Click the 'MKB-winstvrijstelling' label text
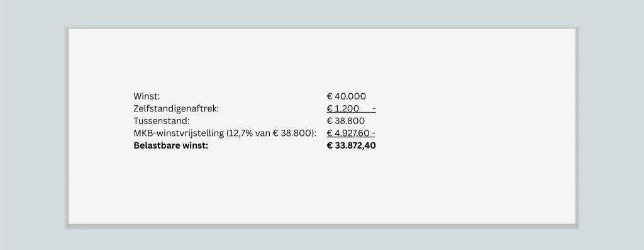The width and height of the screenshot is (644, 250). 179,134
